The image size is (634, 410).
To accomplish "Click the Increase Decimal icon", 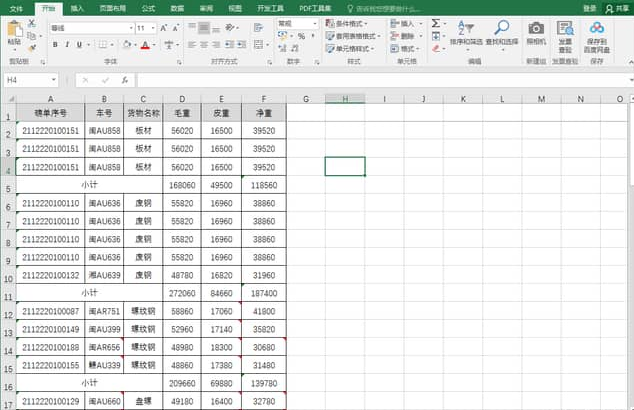I will click(282, 49).
